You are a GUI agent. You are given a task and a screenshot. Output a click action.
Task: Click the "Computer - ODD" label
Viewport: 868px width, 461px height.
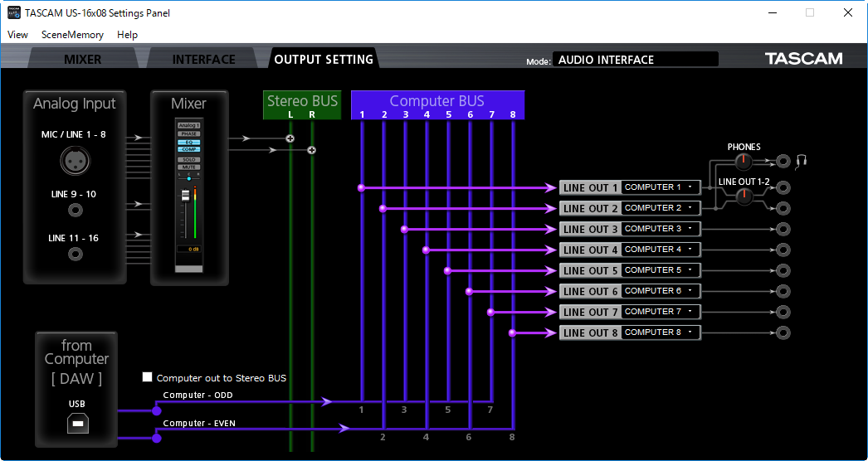coord(197,395)
